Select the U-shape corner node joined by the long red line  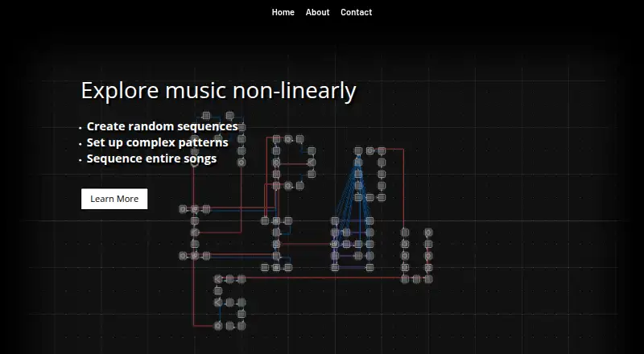coord(405,279)
